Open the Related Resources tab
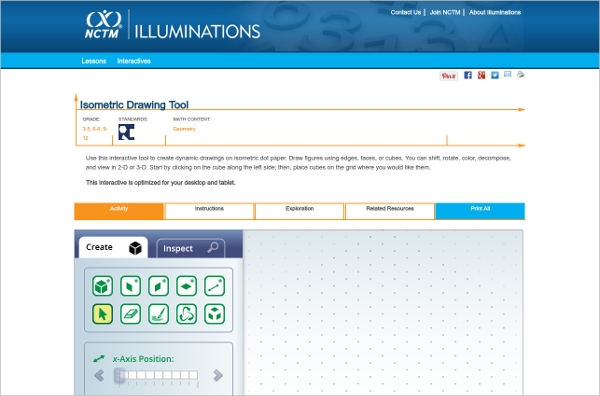 [x=390, y=211]
